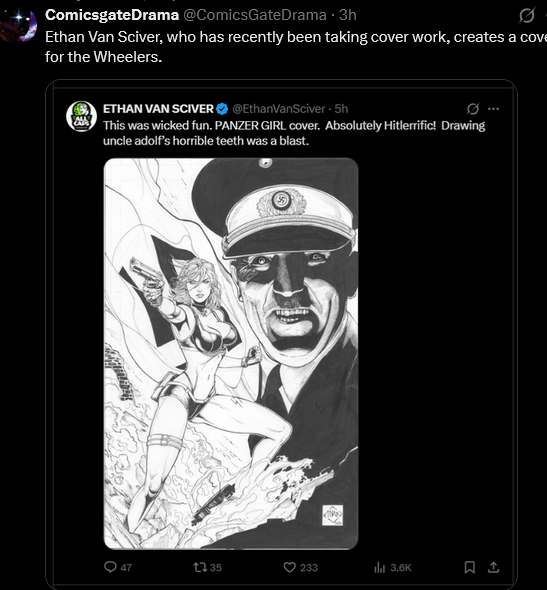Open Grok icon on ComicsgateDrama tweet
Viewport: 547px width, 590px height.
coord(526,15)
